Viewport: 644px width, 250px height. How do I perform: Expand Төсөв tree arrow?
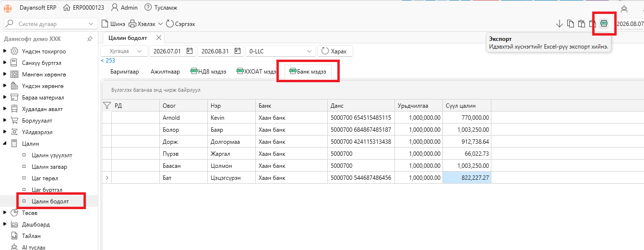point(5,213)
